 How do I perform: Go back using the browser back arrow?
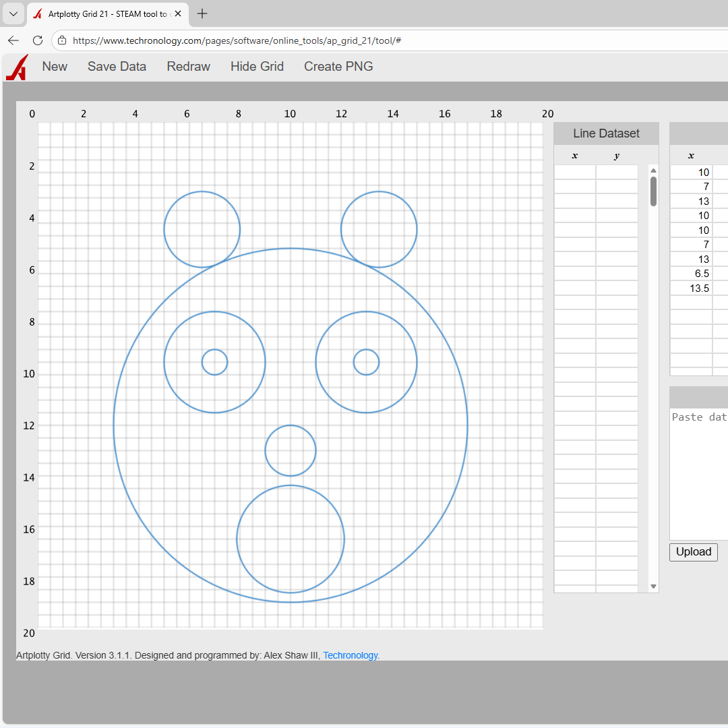coord(13,40)
